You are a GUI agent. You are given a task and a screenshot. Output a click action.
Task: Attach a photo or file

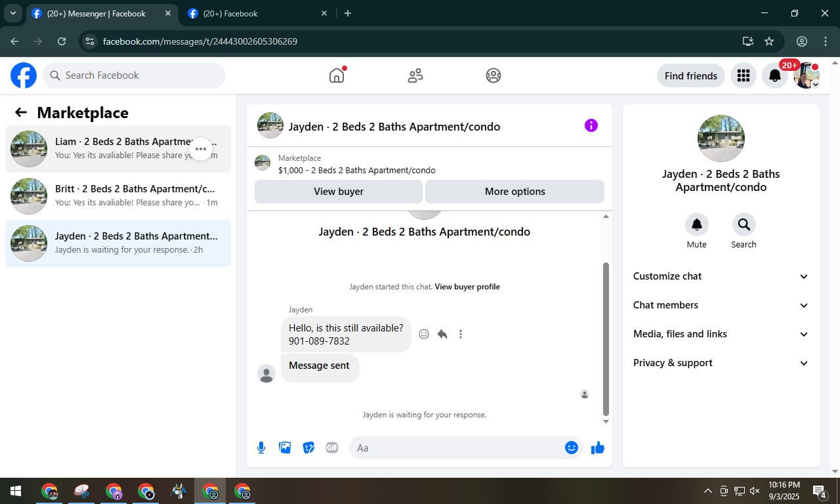tap(285, 448)
